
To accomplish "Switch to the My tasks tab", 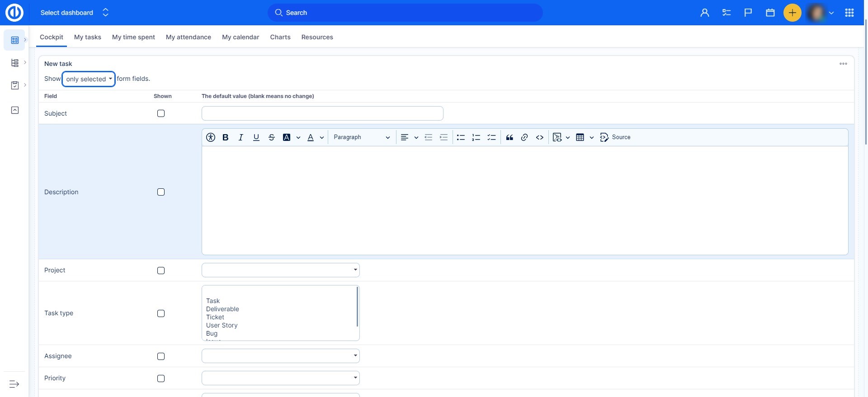I will tap(88, 37).
